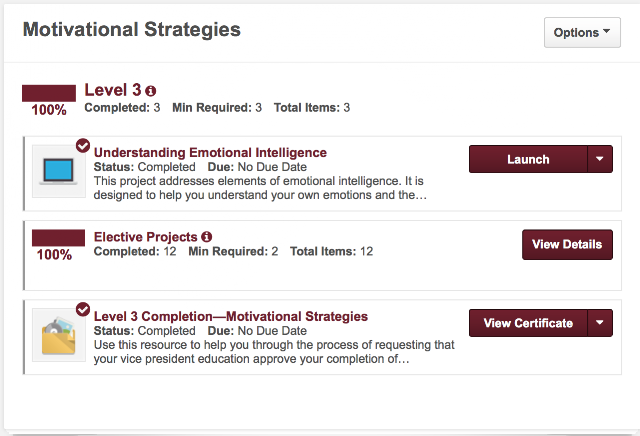Viewport: 640px width, 436px height.
Task: Click the folder icon for Level 3 Completion
Action: pos(59,335)
